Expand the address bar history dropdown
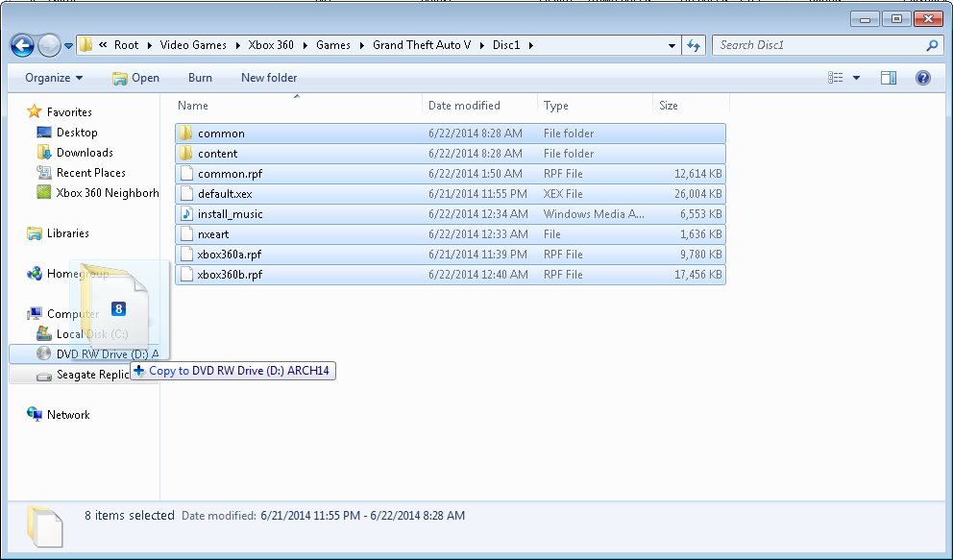The height and width of the screenshot is (560, 953). pyautogui.click(x=672, y=45)
